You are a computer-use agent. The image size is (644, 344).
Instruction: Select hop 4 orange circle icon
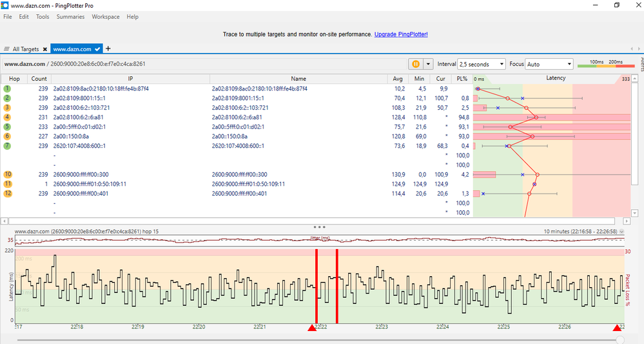point(7,117)
